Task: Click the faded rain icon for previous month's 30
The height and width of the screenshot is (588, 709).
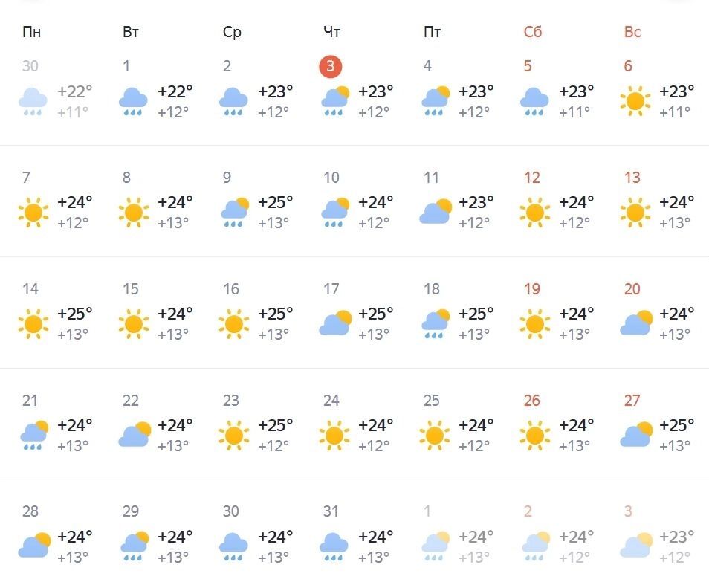Action: (33, 101)
